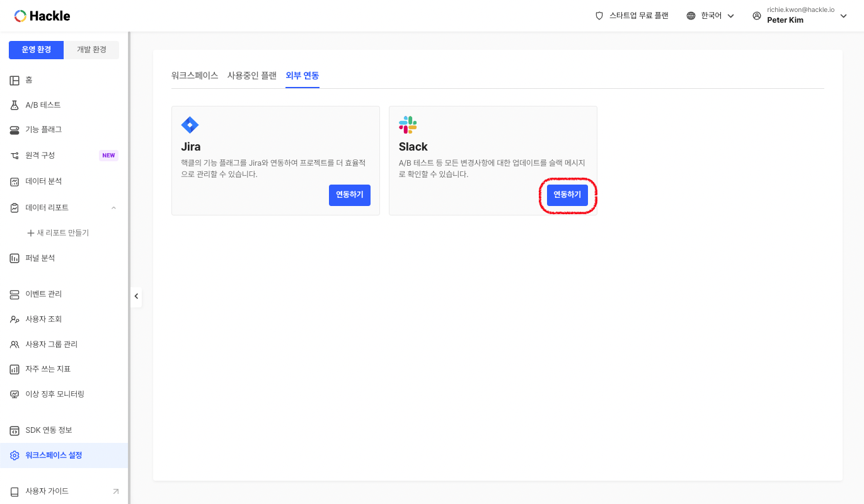Click the 이벤트 관리 icon
Screen dimensions: 864x504
pos(14,294)
